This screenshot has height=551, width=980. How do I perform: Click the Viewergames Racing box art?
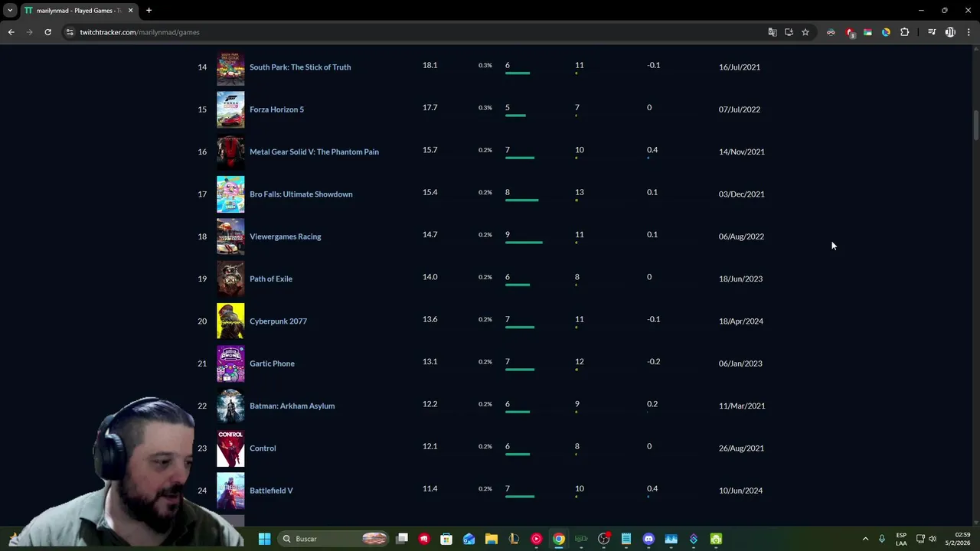(230, 236)
